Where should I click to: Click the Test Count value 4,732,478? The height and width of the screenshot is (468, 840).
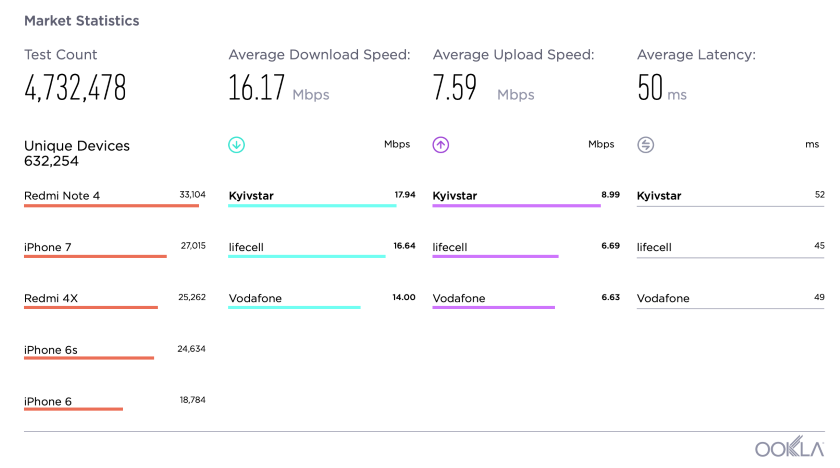tap(75, 89)
